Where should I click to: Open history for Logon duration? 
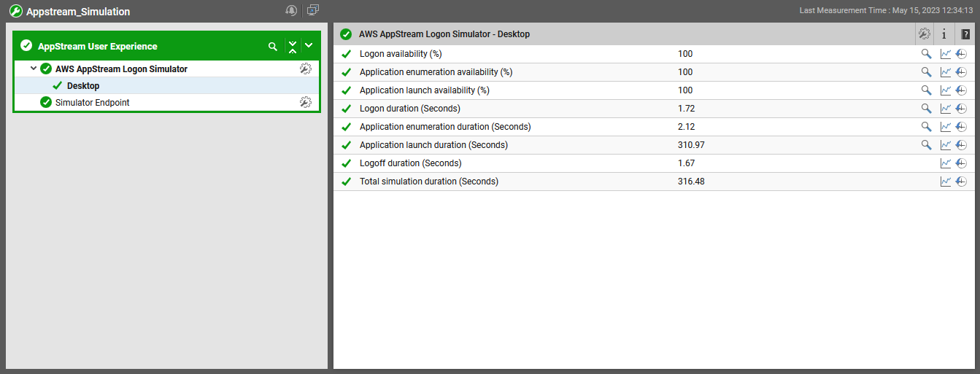coord(961,108)
